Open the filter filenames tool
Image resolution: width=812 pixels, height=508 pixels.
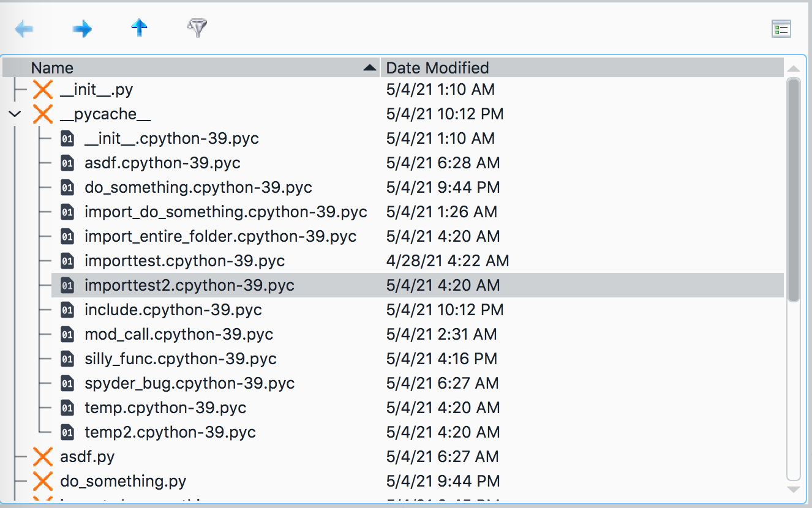click(x=197, y=28)
